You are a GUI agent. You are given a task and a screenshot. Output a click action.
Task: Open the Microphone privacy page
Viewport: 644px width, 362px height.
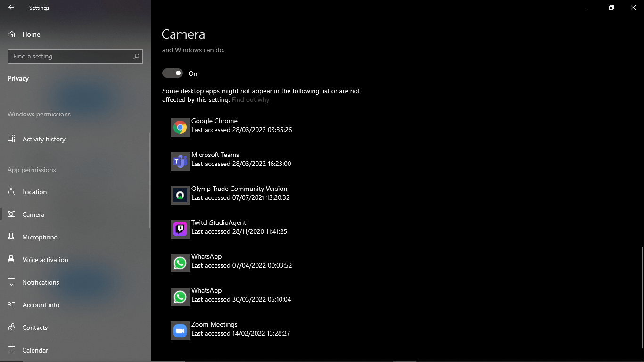(x=40, y=237)
